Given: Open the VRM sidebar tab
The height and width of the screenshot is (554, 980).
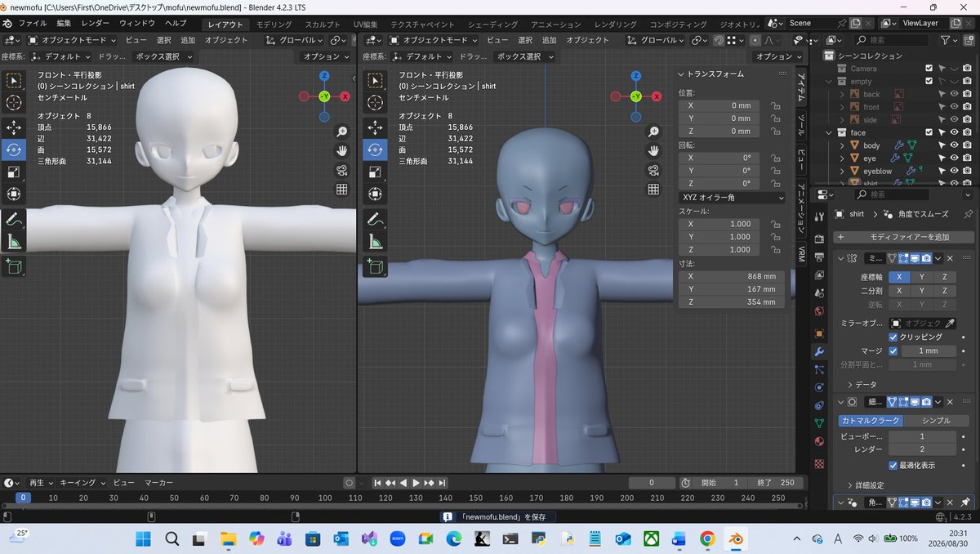Looking at the screenshot, I should (801, 254).
